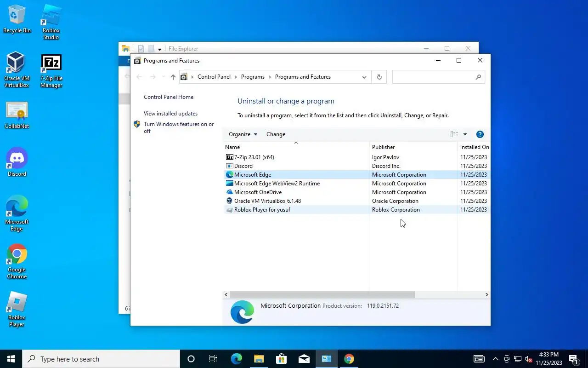Image resolution: width=588 pixels, height=368 pixels.
Task: Click the Windows Start button
Action: (11, 359)
